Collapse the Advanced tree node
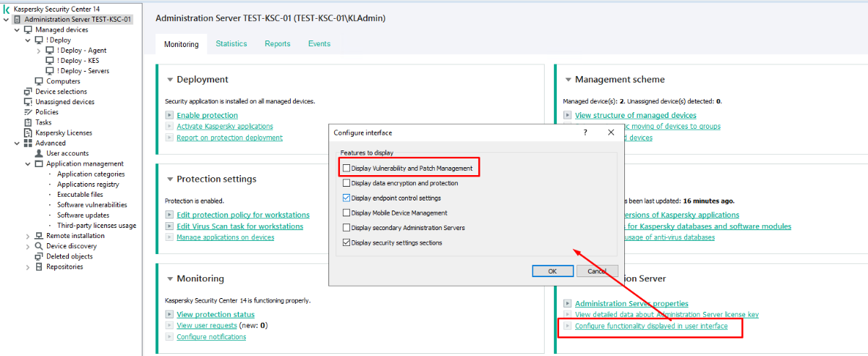 click(x=17, y=143)
